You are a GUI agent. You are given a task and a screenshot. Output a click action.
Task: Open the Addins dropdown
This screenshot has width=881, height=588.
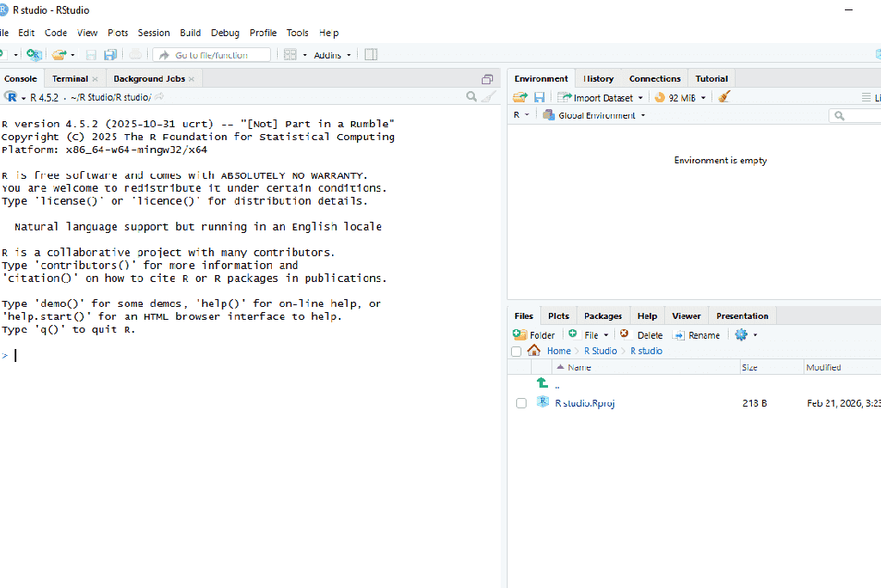(x=333, y=55)
